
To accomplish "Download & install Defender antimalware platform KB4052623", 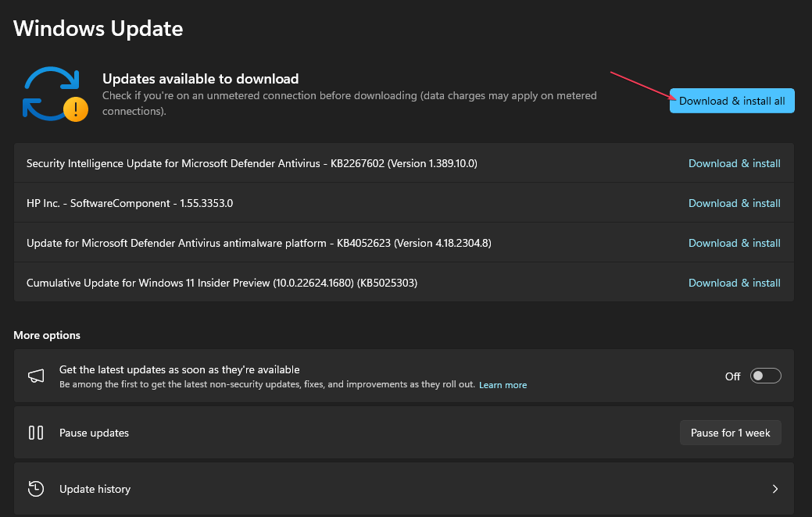I will point(735,243).
